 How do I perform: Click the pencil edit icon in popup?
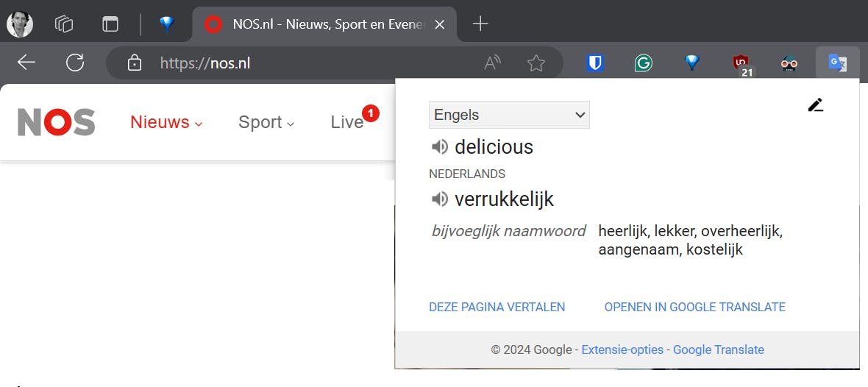815,105
